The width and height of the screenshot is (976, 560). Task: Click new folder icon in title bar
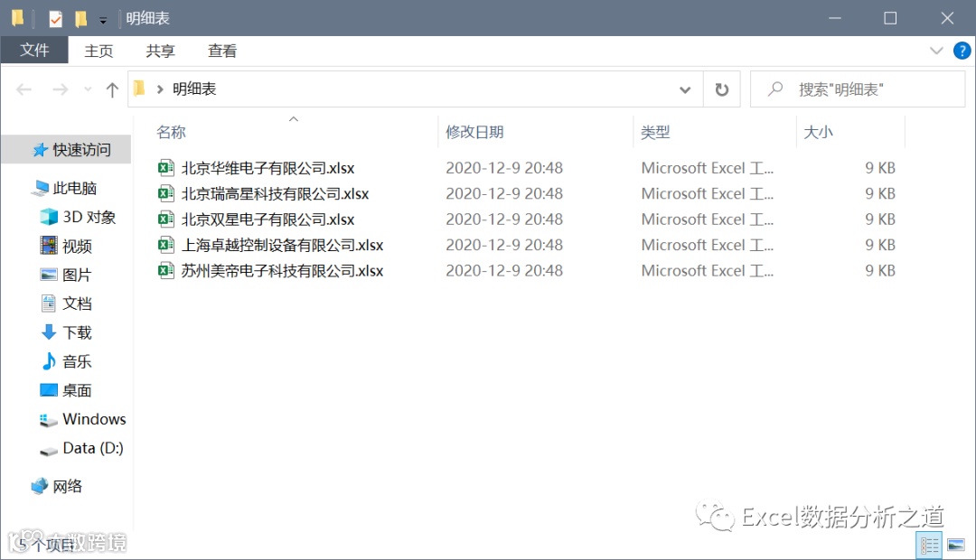coord(80,19)
